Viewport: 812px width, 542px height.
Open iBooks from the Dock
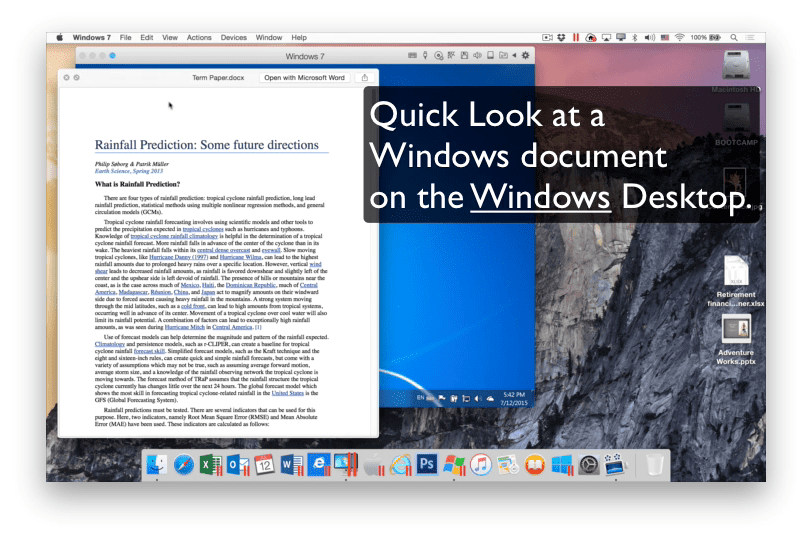pos(535,464)
